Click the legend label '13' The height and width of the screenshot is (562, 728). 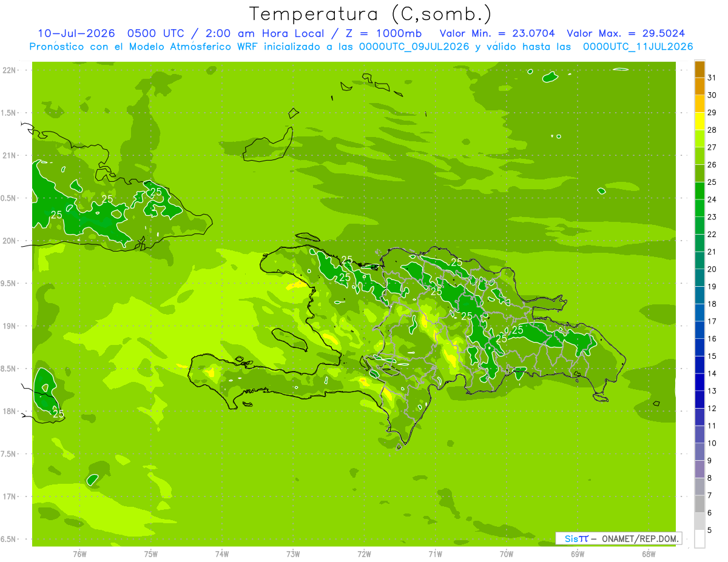coord(712,391)
